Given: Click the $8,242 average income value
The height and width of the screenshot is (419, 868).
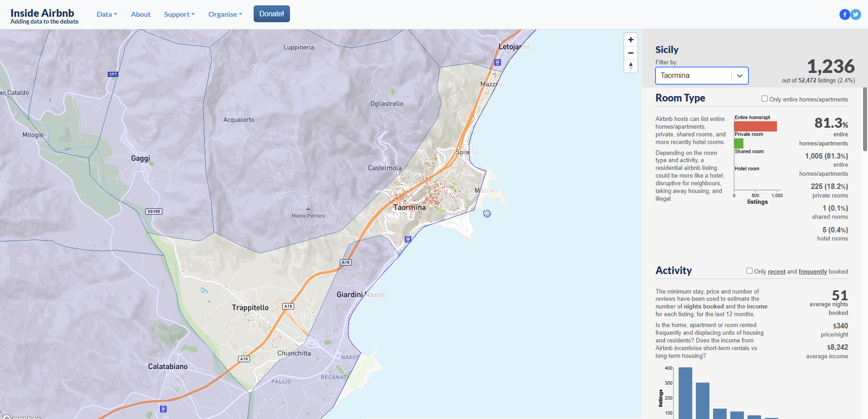Looking at the screenshot, I should [837, 347].
